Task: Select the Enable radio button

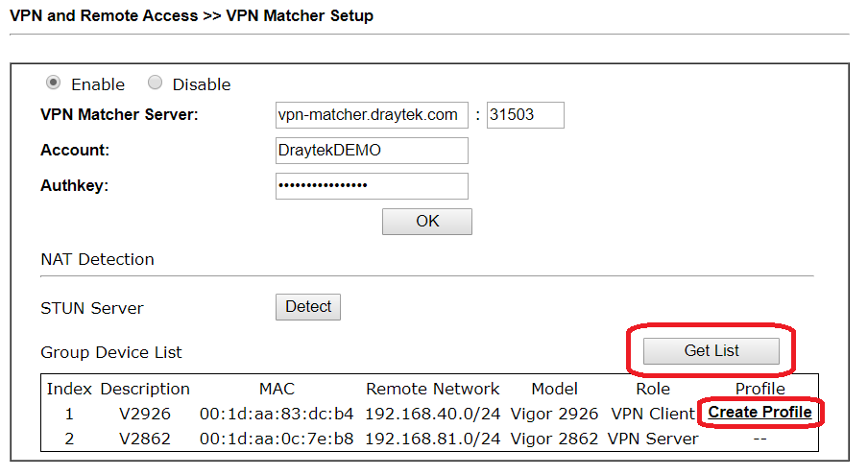Action: [x=53, y=83]
